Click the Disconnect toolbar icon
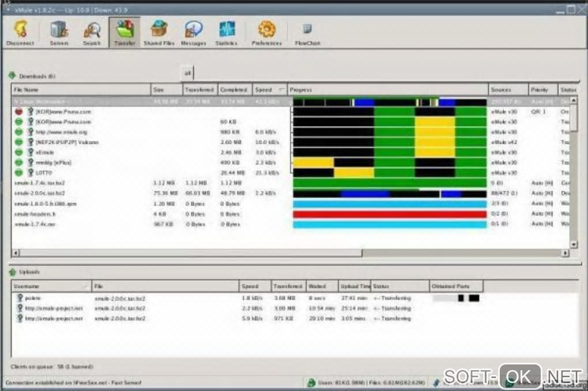Image resolution: width=588 pixels, height=391 pixels. pyautogui.click(x=20, y=33)
